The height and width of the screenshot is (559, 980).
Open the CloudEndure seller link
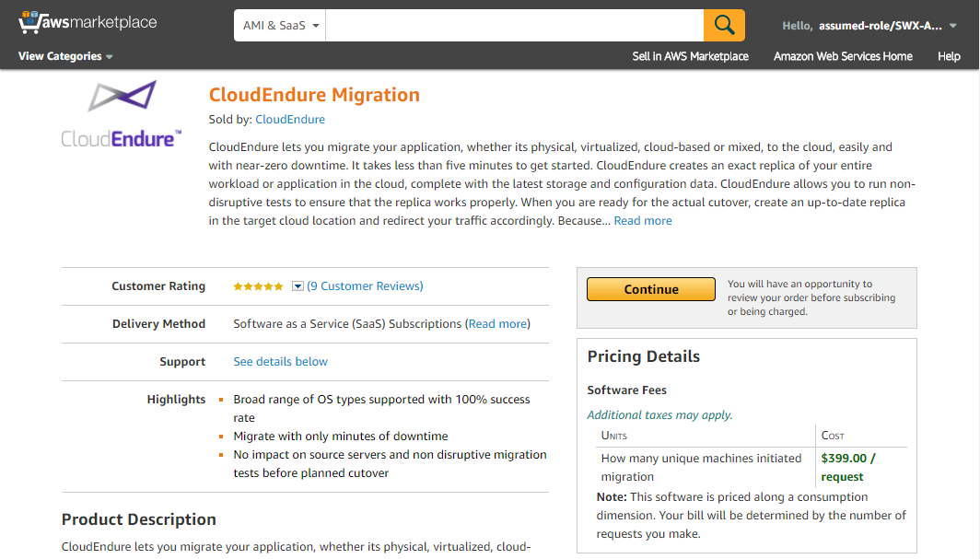click(290, 120)
